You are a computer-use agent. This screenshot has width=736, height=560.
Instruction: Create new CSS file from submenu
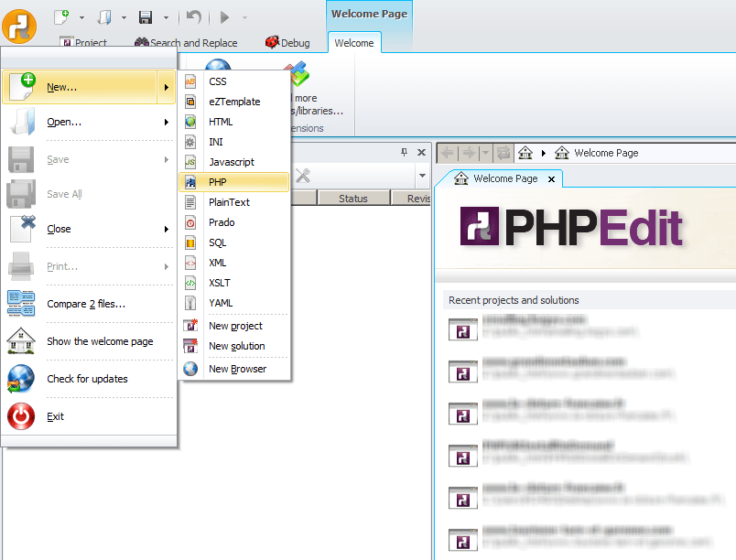(233, 81)
